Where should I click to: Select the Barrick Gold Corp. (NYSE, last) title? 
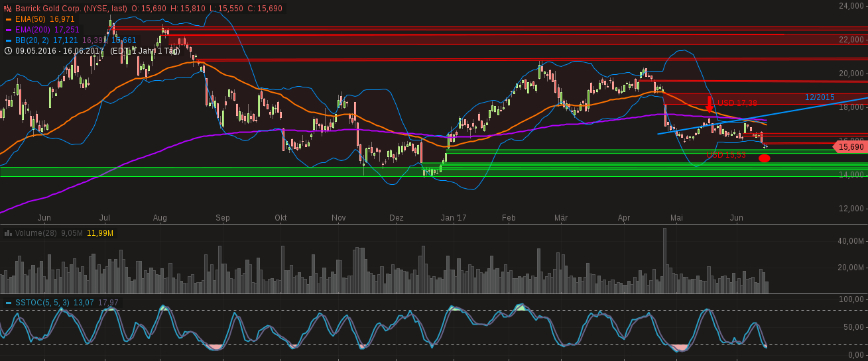tap(71, 9)
